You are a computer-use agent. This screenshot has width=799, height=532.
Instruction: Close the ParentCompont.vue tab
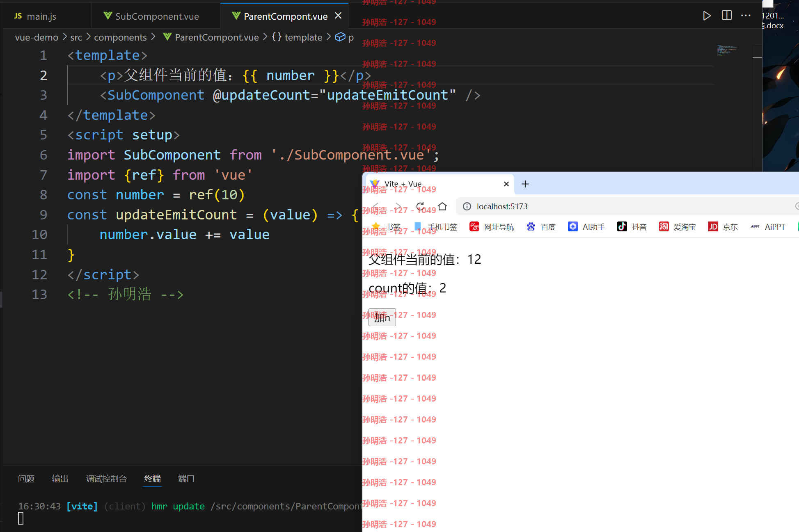[x=338, y=16]
